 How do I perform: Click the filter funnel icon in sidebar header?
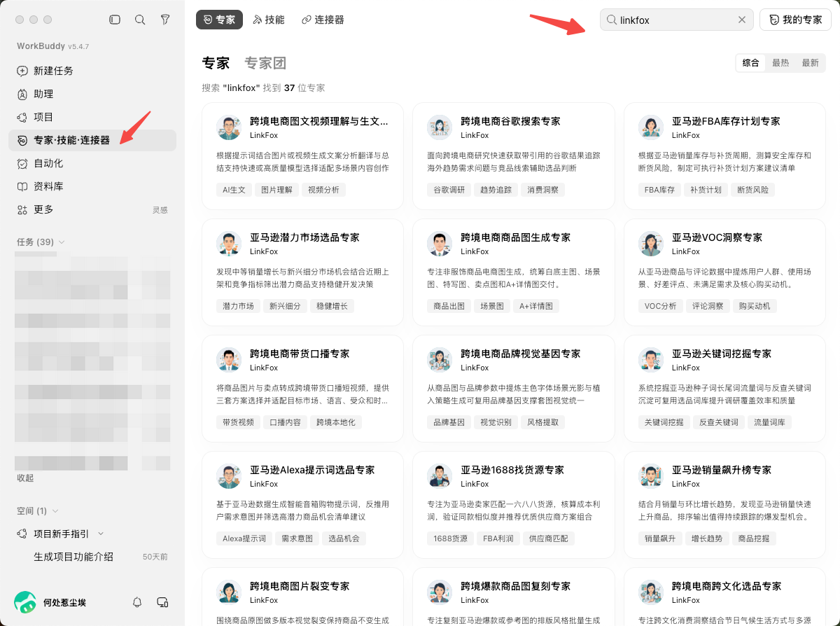pos(165,20)
